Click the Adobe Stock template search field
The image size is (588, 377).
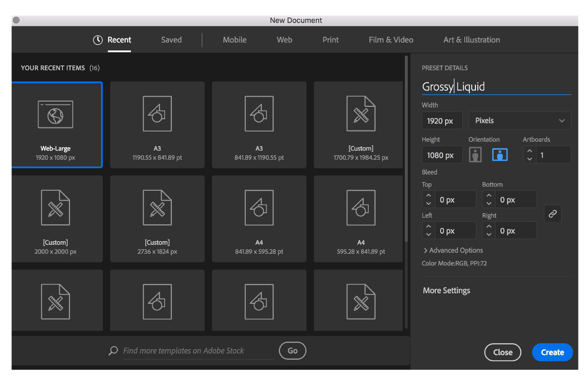198,351
